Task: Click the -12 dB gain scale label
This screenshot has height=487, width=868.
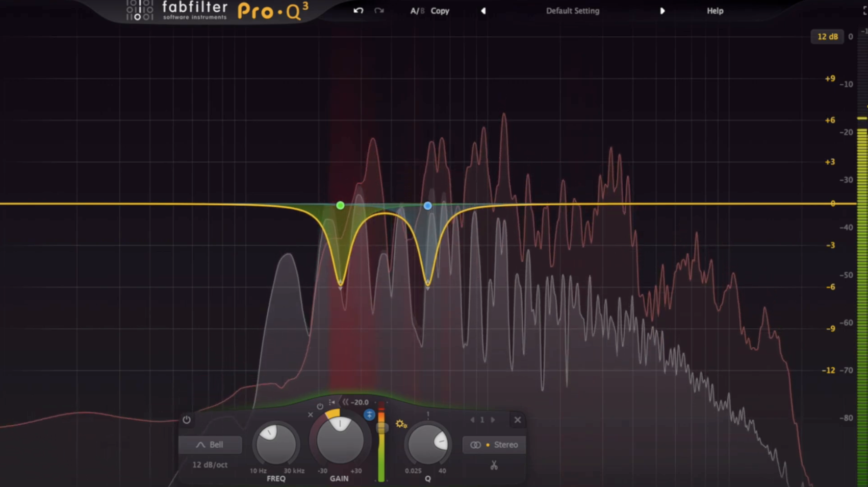Action: click(828, 370)
